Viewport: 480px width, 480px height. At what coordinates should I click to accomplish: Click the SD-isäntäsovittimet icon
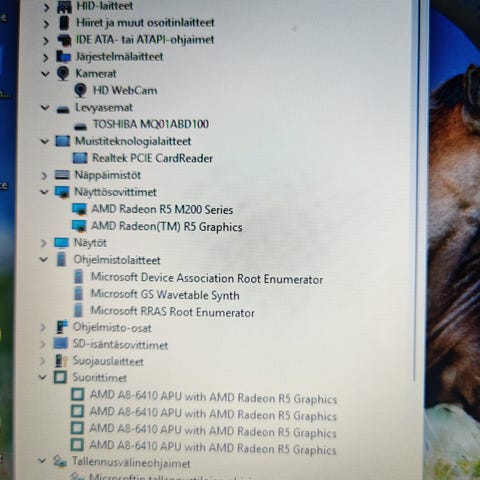[x=61, y=343]
